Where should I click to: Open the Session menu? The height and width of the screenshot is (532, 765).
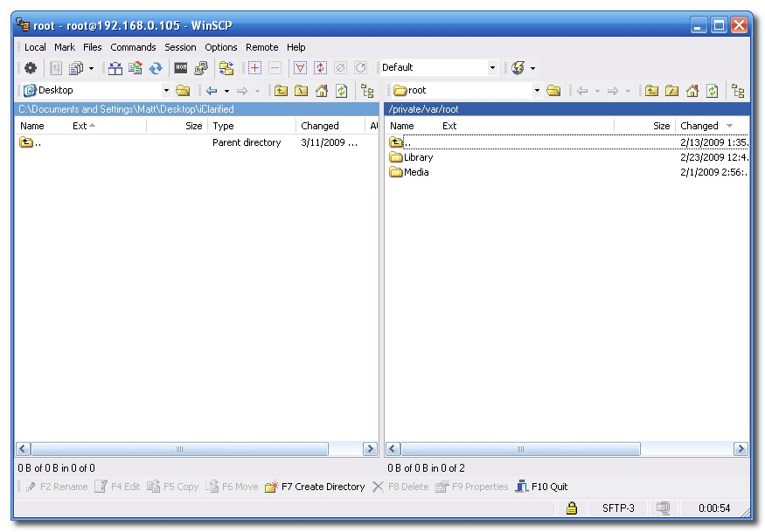click(180, 47)
